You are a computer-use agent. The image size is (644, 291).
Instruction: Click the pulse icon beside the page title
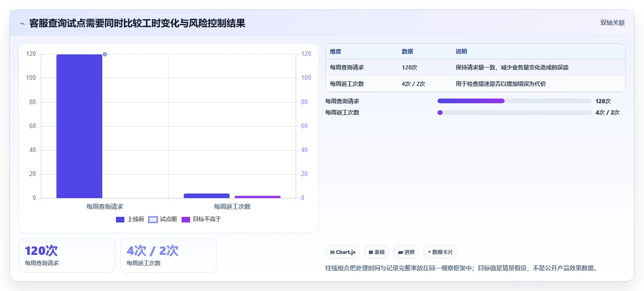pyautogui.click(x=22, y=23)
